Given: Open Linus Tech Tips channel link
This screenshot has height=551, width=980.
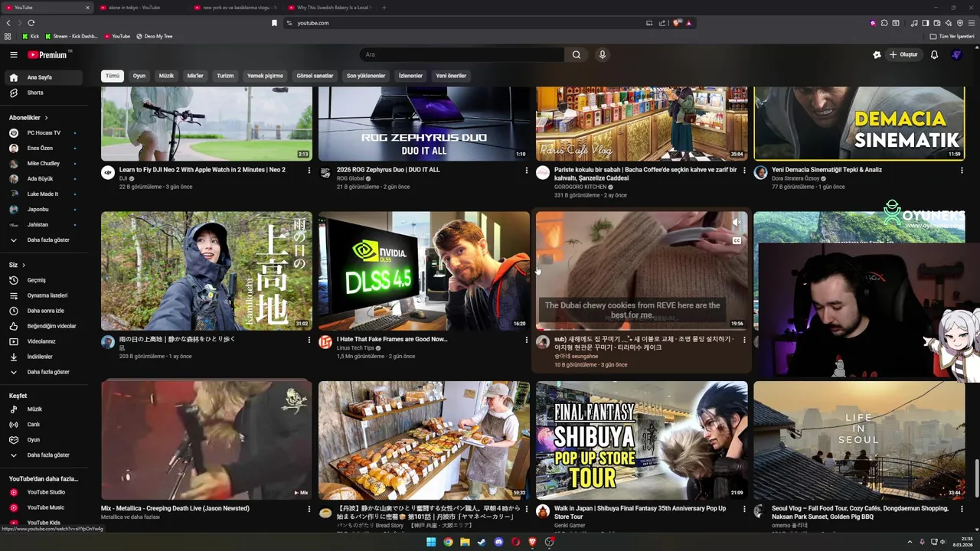Looking at the screenshot, I should coord(355,348).
